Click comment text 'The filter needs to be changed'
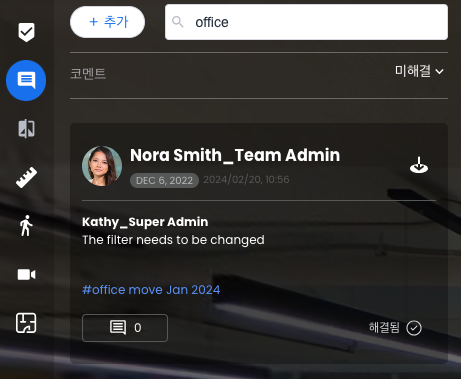 click(173, 240)
